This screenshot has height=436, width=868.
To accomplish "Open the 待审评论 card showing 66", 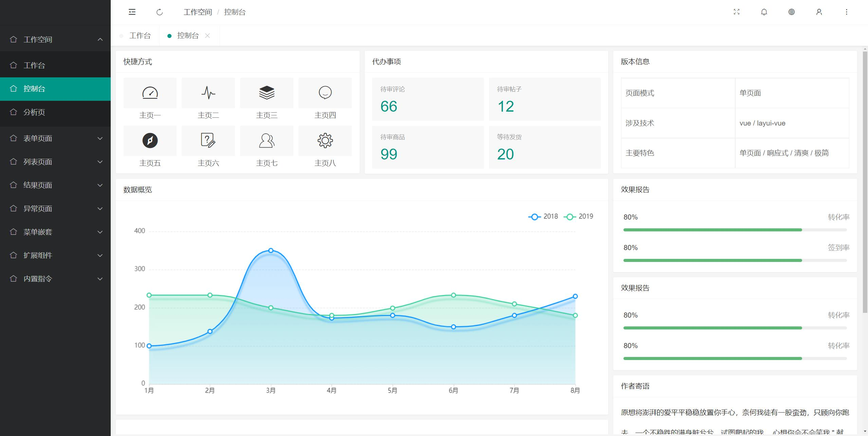I will click(x=428, y=99).
